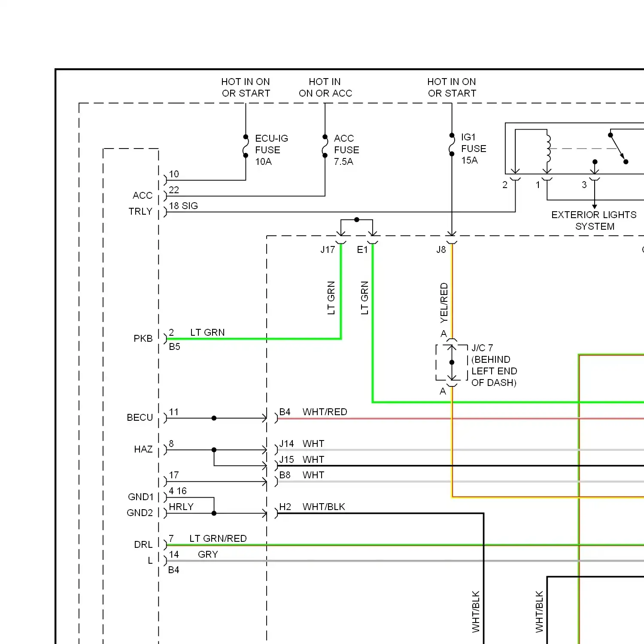The width and height of the screenshot is (644, 644).
Task: Click the E1 connector label
Action: [x=362, y=249]
